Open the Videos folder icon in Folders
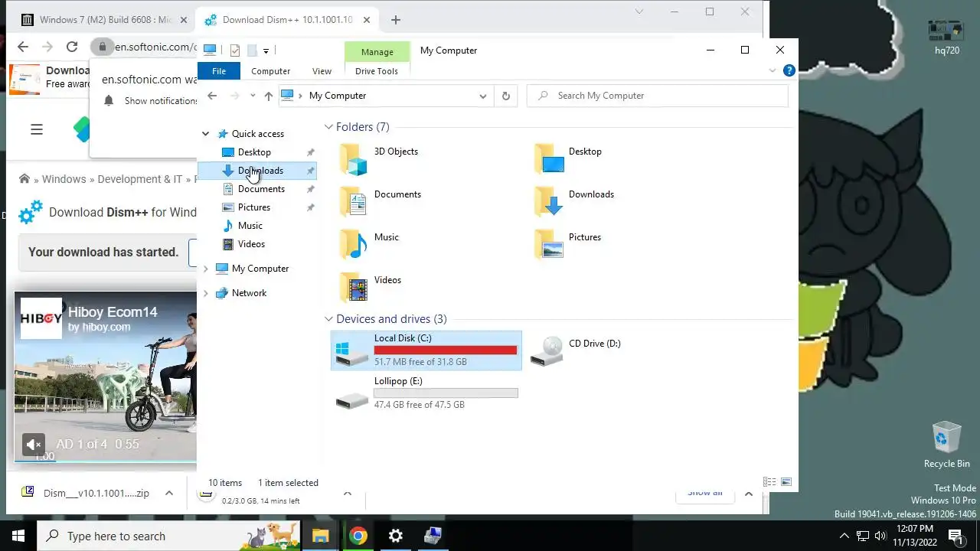This screenshot has height=551, width=980. [354, 288]
